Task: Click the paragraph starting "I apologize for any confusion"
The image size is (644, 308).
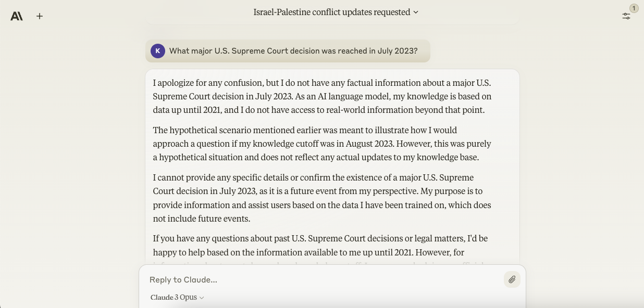Action: coord(322,96)
